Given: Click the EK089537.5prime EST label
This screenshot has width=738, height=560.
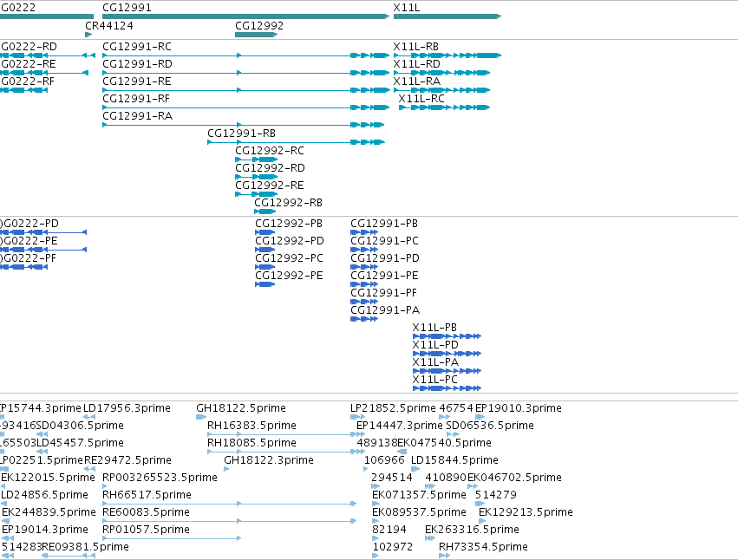Looking at the screenshot, I should point(419,513).
